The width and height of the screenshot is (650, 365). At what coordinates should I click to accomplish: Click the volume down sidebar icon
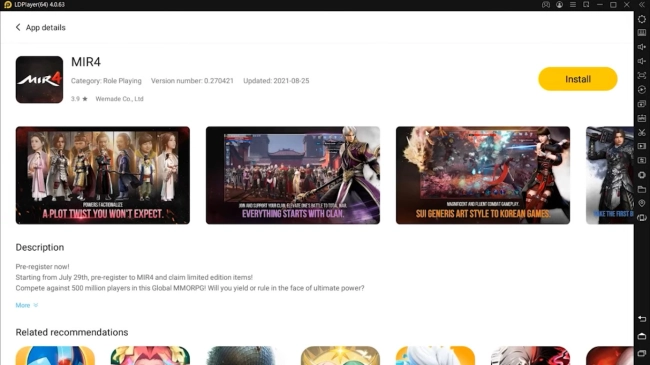tap(642, 61)
